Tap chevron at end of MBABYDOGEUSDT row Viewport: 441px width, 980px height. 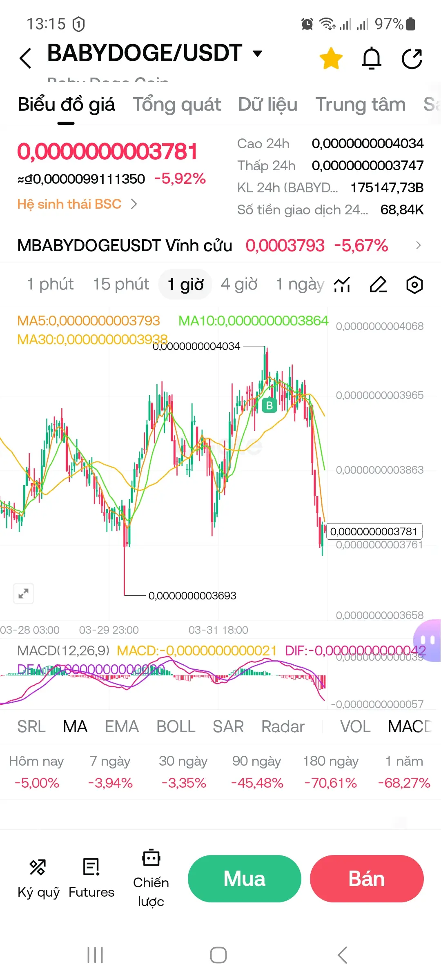[418, 245]
